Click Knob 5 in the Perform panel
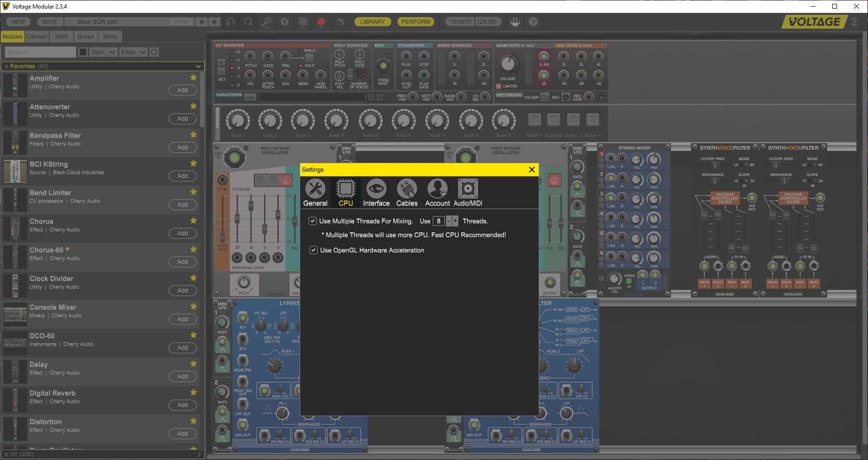 coord(370,120)
